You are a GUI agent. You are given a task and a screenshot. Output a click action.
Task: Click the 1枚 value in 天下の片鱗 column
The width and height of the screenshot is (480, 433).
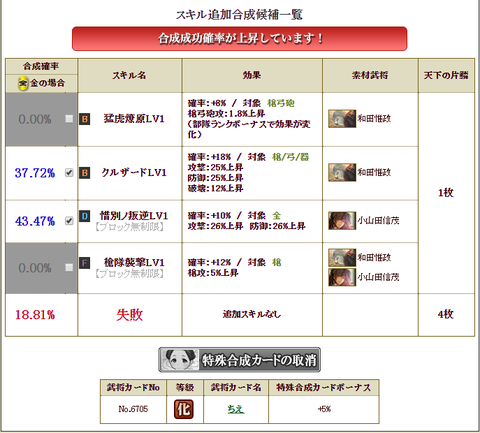coord(446,193)
